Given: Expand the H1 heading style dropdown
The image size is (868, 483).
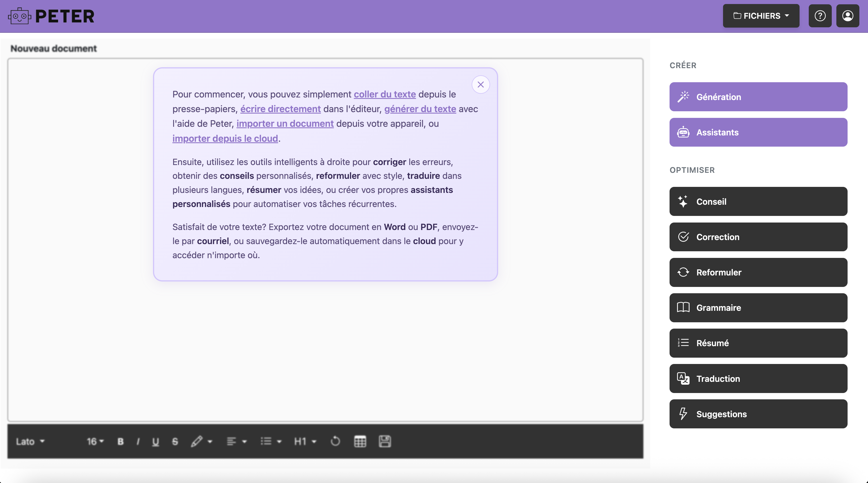Looking at the screenshot, I should coord(304,442).
